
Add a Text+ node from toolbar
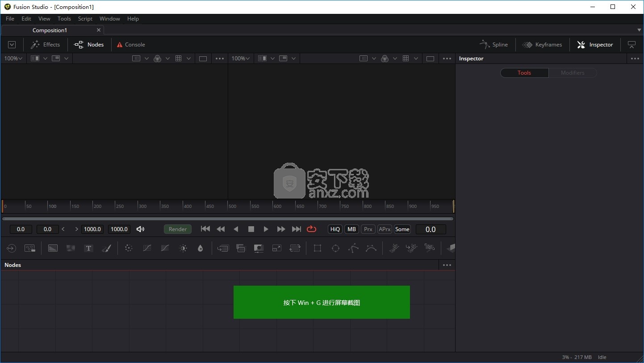(x=88, y=248)
